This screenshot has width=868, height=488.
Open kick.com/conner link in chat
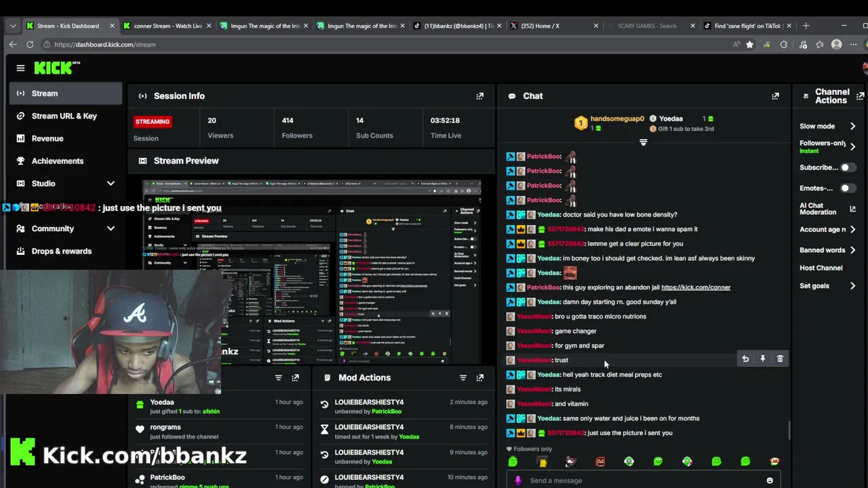(696, 287)
